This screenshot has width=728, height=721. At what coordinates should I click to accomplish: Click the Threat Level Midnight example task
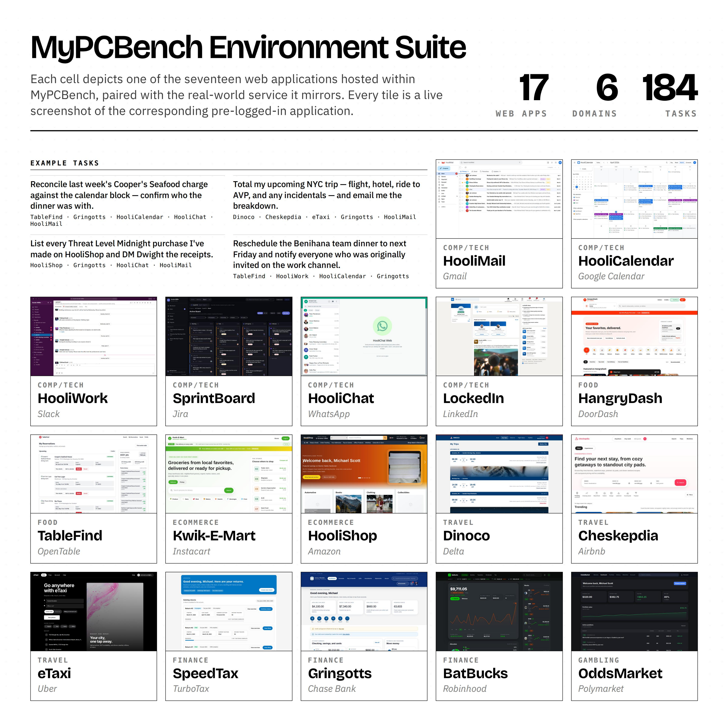[x=122, y=249]
